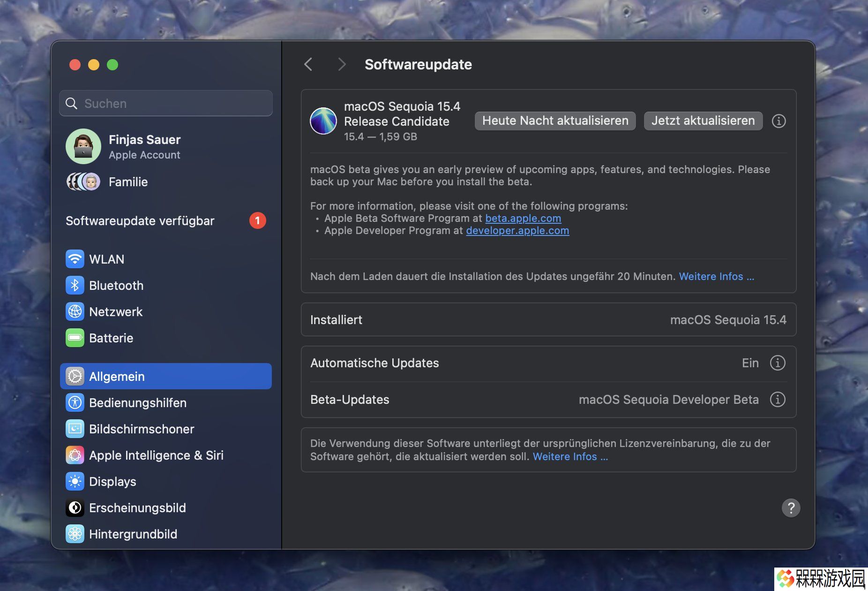Select WLAN in the sidebar
The height and width of the screenshot is (591, 868).
[x=106, y=259]
